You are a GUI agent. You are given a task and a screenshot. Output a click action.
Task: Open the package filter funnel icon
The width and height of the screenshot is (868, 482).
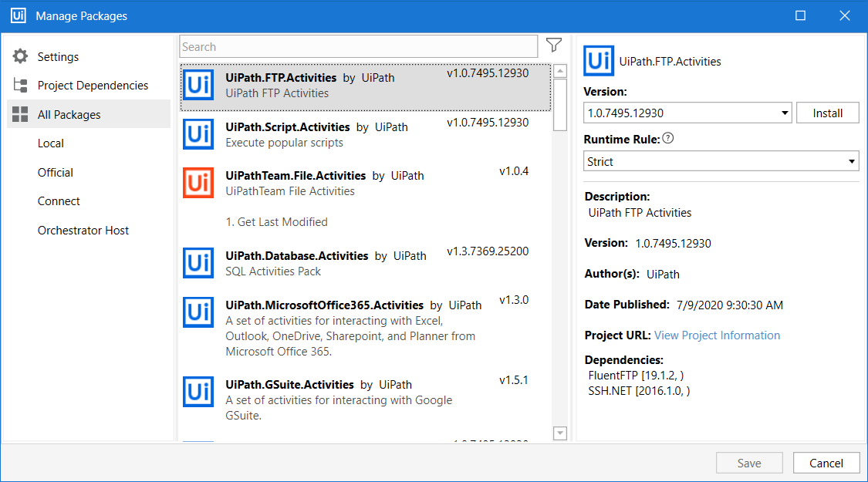tap(553, 46)
